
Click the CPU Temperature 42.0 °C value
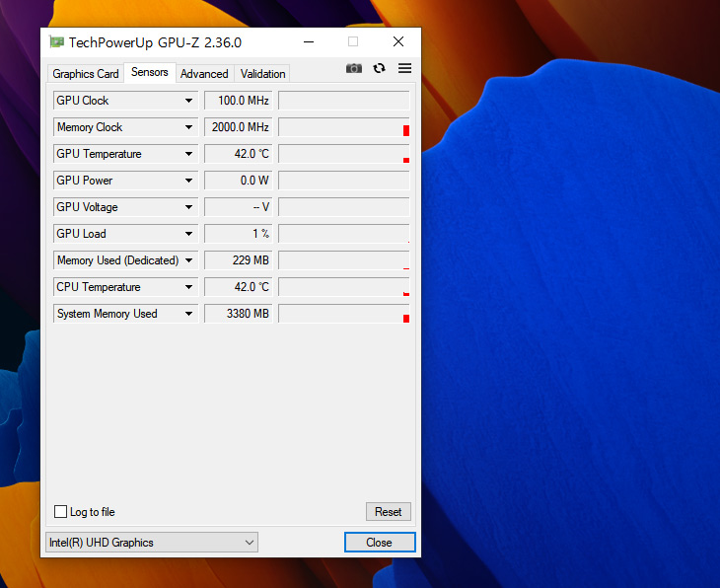pos(239,287)
